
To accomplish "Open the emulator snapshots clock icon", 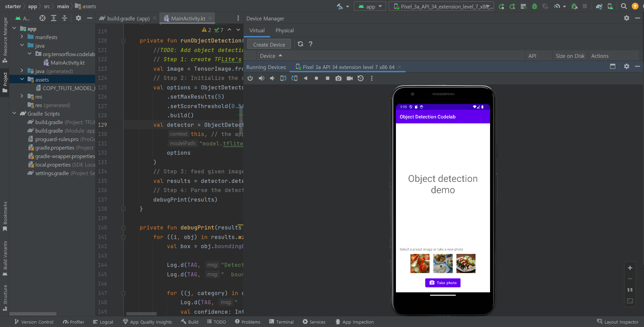I will [x=361, y=79].
